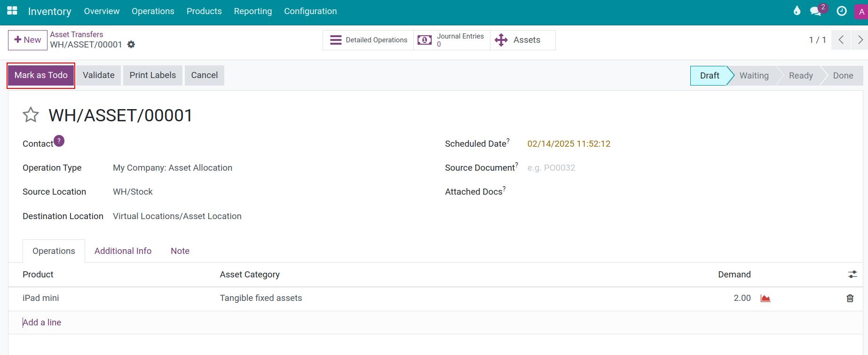The height and width of the screenshot is (355, 868).
Task: Open the Source Location WH/Stock field
Action: pos(133,192)
